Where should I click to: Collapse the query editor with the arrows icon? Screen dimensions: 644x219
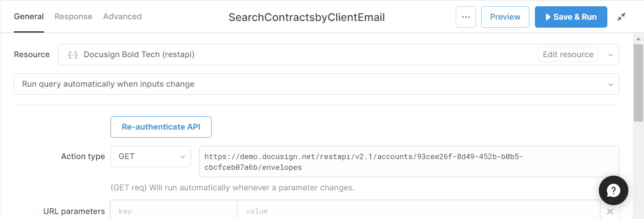click(621, 17)
